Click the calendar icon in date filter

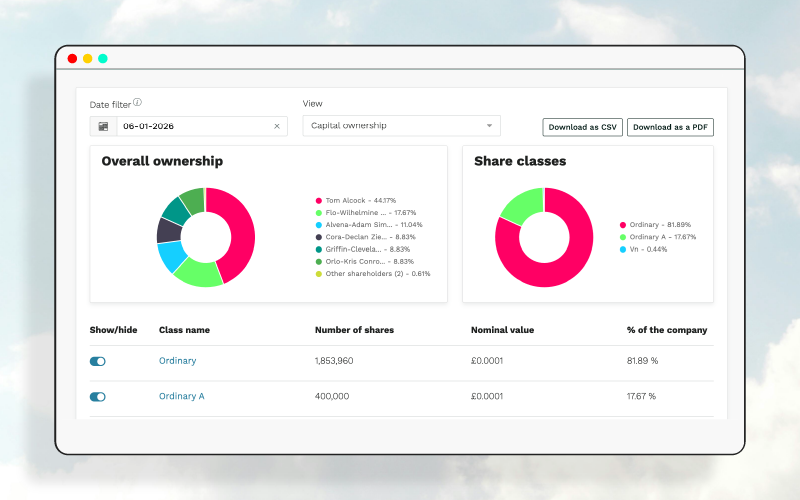pyautogui.click(x=103, y=126)
